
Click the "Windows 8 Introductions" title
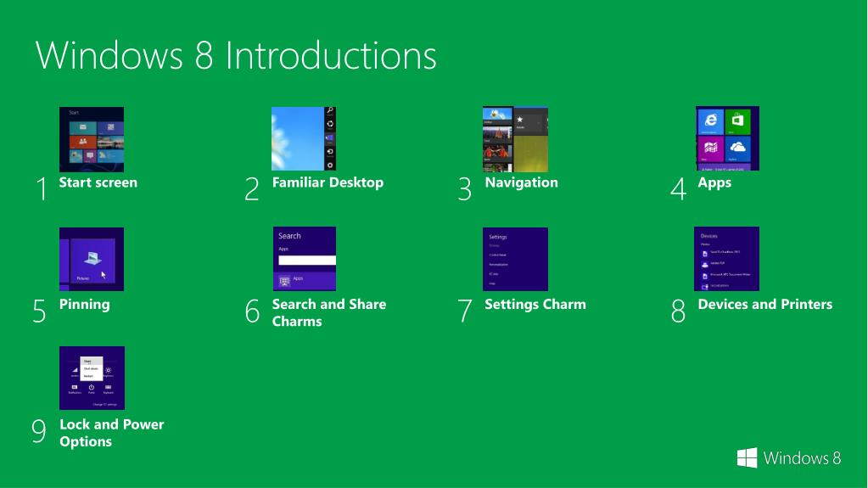[237, 55]
